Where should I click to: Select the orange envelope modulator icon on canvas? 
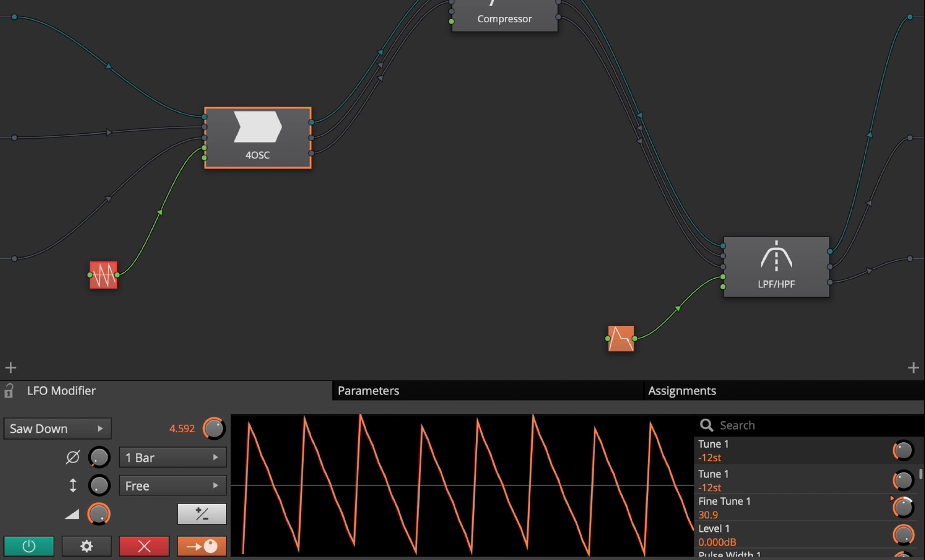pyautogui.click(x=621, y=339)
